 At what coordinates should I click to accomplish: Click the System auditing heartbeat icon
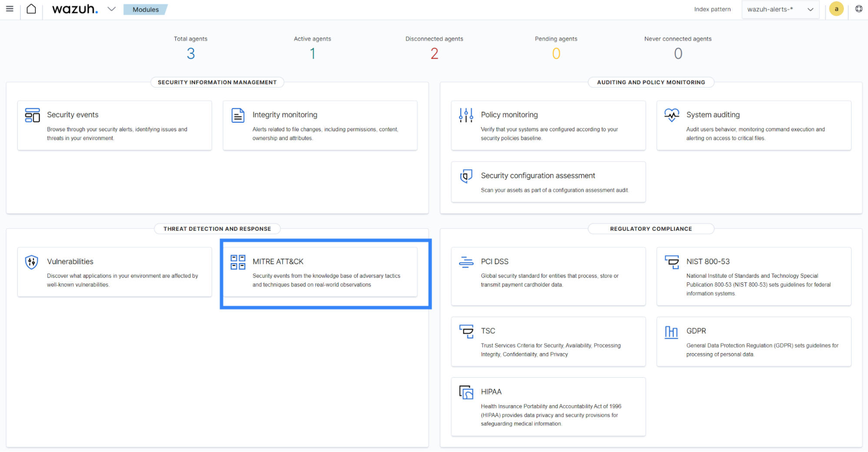coord(672,115)
